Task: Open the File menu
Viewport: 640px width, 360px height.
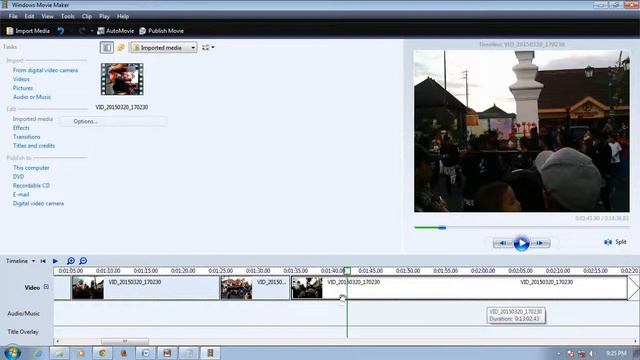Action: [13, 16]
